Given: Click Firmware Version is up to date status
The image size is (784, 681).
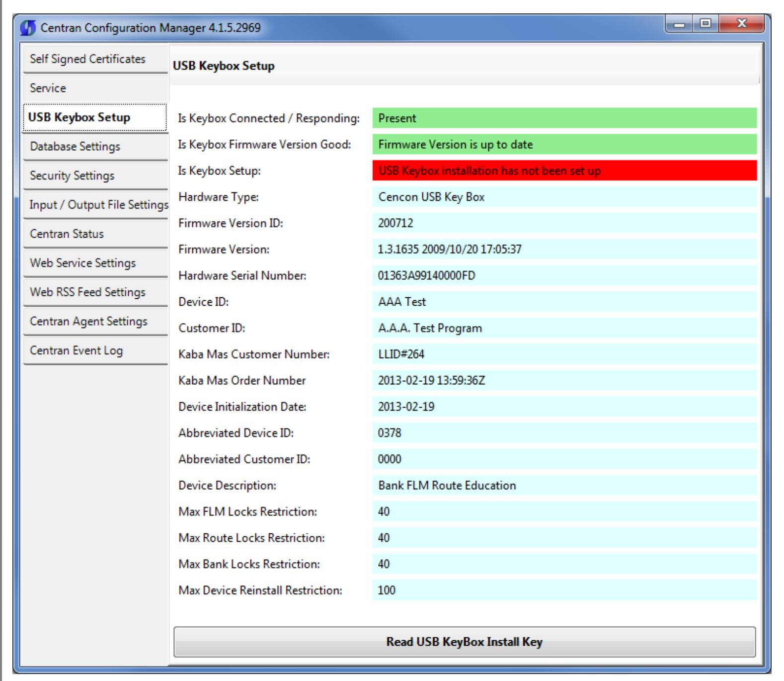Looking at the screenshot, I should pyautogui.click(x=564, y=145).
